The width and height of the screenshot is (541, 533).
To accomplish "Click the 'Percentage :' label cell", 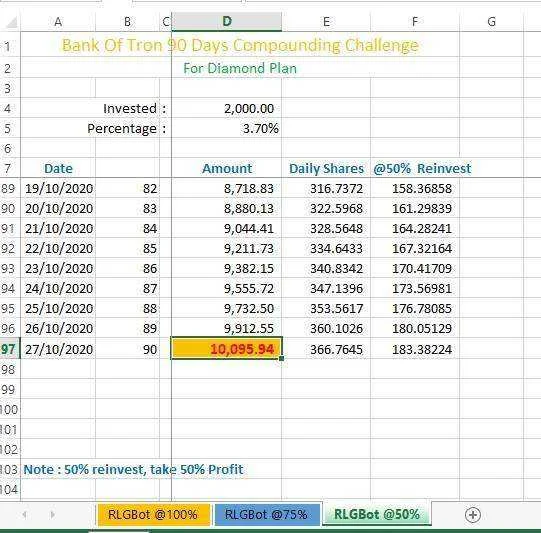I will [x=127, y=129].
